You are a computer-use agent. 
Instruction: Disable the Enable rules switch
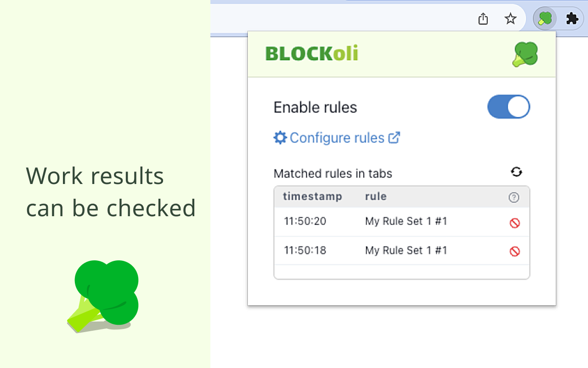[509, 107]
